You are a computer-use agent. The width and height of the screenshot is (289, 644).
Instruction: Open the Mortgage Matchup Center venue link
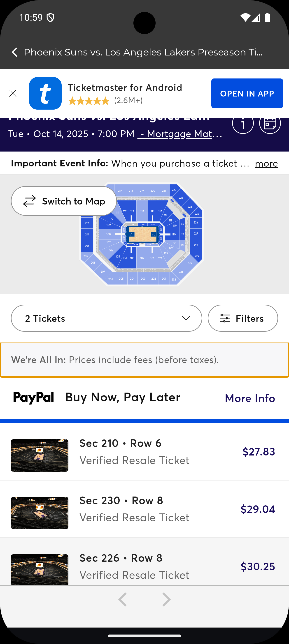click(x=180, y=134)
